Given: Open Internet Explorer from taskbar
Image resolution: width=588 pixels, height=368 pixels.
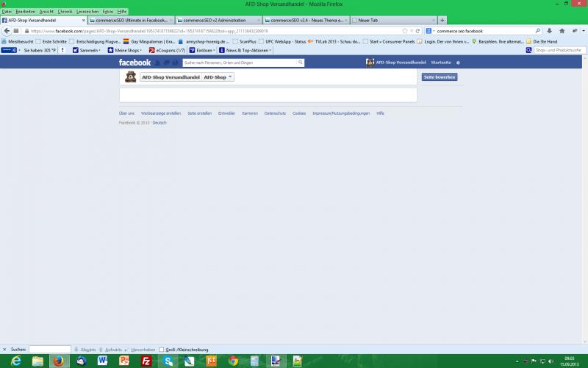Looking at the screenshot, I should 15,361.
